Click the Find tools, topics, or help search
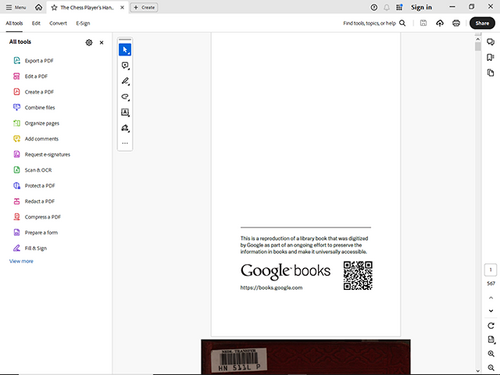The height and width of the screenshot is (375, 500). (374, 23)
